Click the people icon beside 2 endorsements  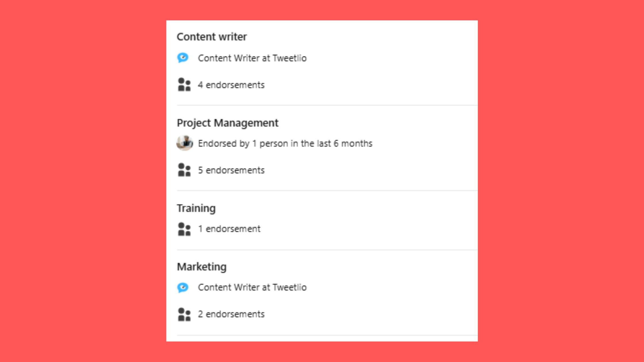point(184,314)
